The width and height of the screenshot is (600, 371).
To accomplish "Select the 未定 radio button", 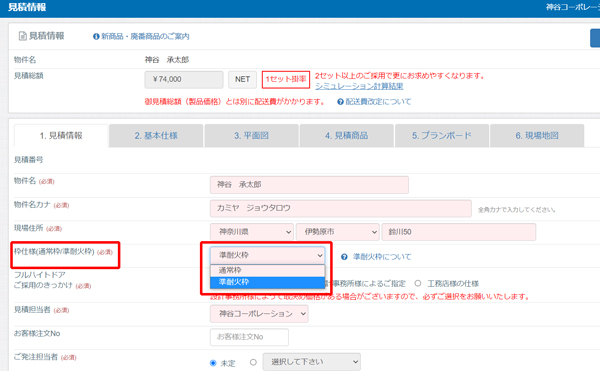I will (x=213, y=363).
